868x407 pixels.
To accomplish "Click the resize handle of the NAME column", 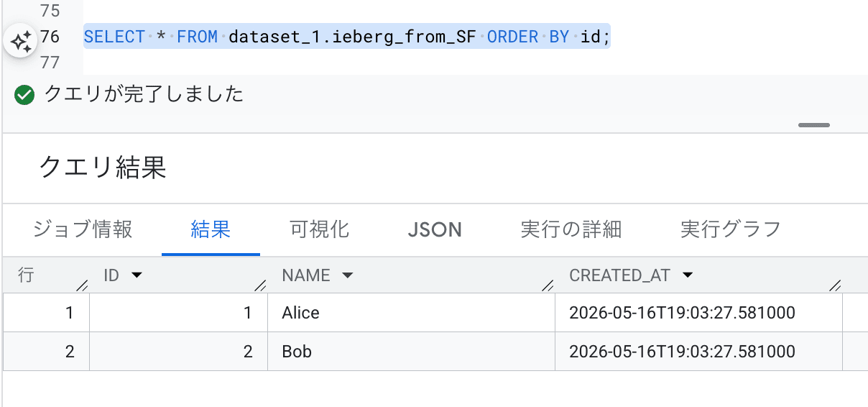I will click(x=548, y=285).
